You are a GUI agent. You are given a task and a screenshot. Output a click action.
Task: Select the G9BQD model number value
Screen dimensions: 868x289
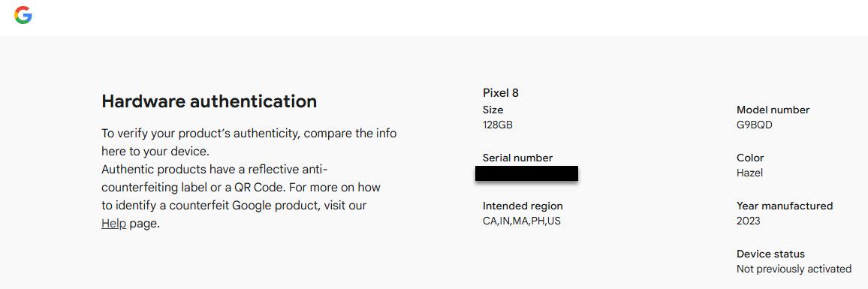(754, 125)
